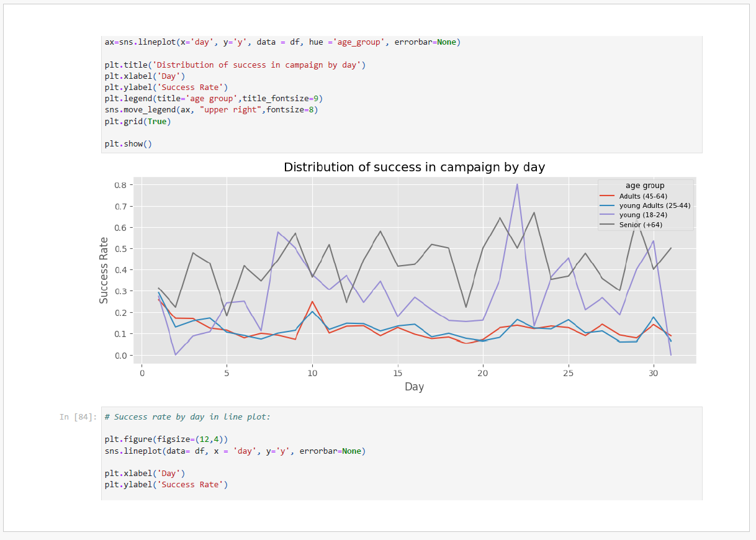Select the Senior (+64) legend label

pyautogui.click(x=641, y=225)
